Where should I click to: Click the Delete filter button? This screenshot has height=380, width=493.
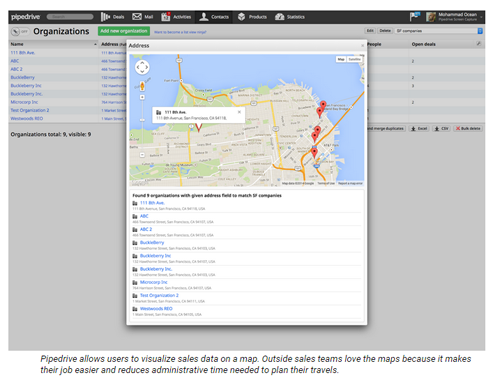coord(385,31)
